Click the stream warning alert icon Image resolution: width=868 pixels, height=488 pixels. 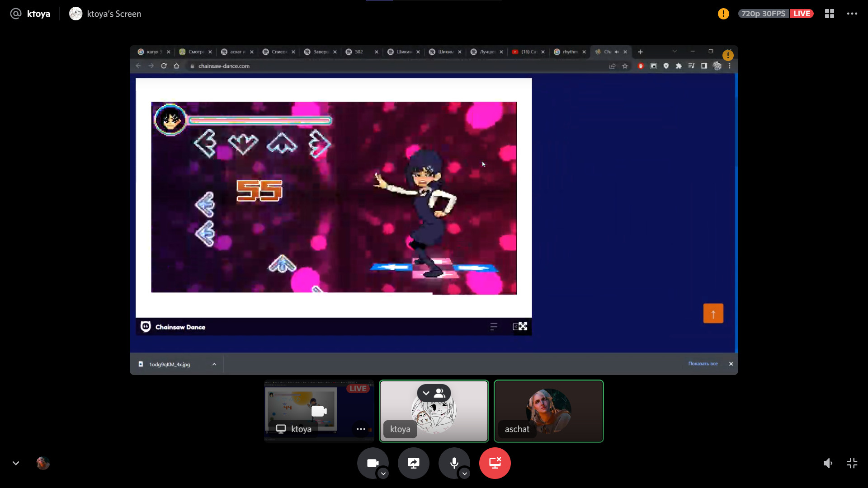(x=723, y=14)
